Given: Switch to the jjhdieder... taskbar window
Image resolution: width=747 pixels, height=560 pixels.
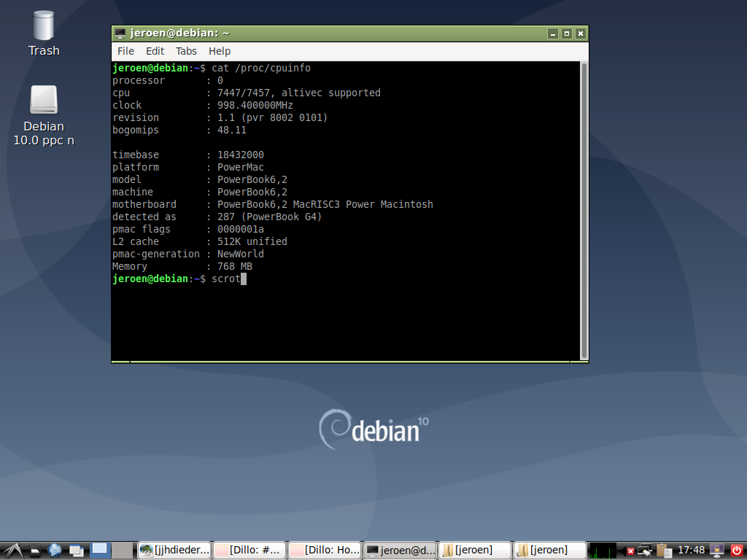Looking at the screenshot, I should 174,551.
